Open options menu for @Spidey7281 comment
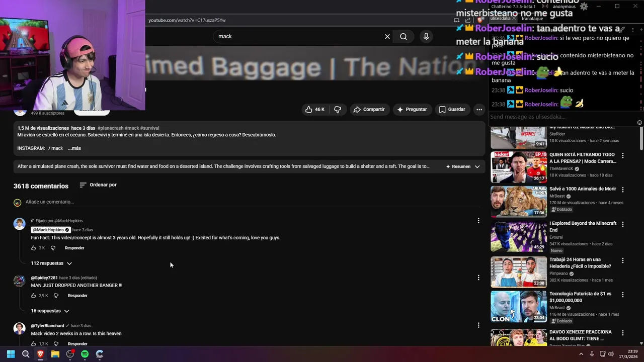 coord(478,278)
